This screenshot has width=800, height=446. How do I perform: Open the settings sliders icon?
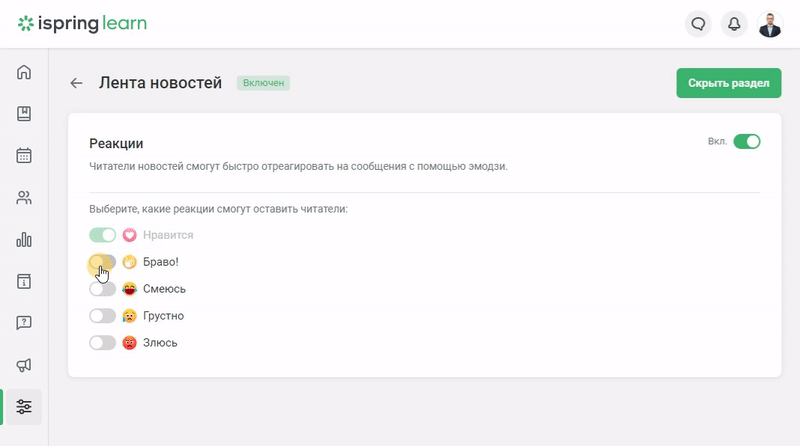click(24, 407)
